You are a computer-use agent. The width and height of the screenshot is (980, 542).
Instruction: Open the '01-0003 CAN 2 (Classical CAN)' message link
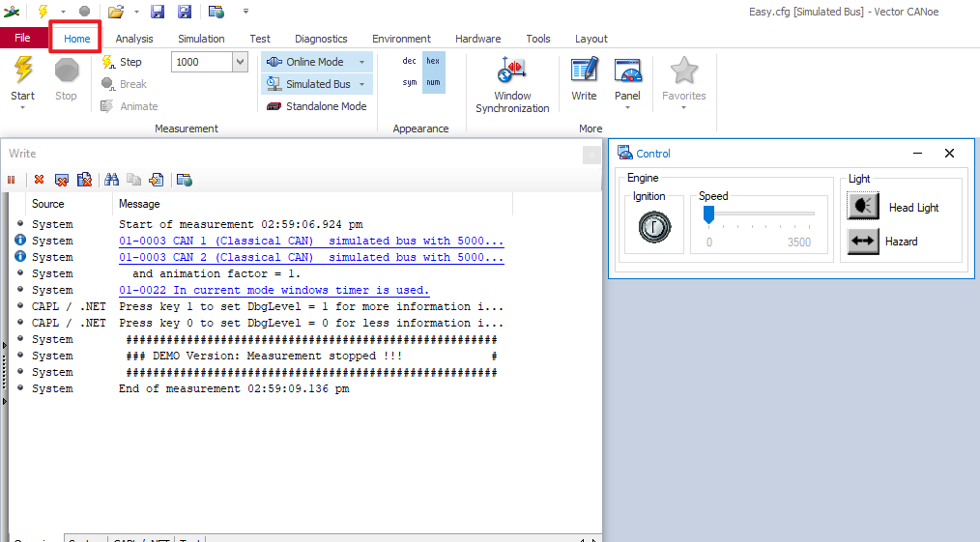(311, 257)
